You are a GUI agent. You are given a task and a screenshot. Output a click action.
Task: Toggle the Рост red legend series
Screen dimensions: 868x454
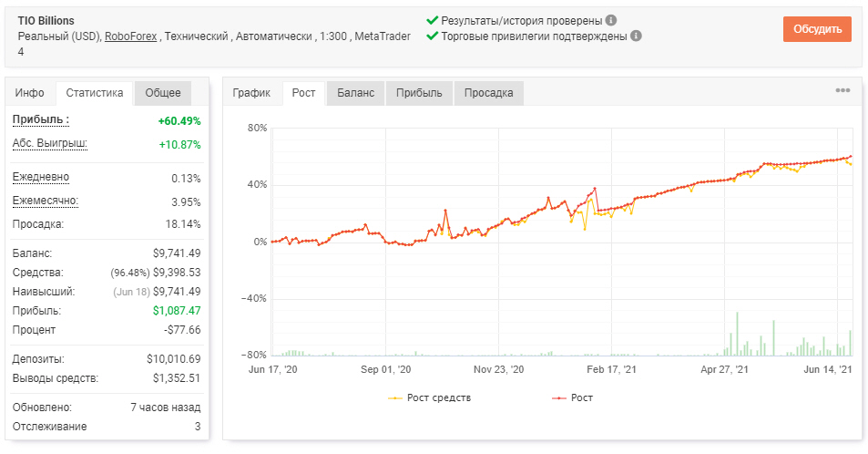click(x=572, y=397)
